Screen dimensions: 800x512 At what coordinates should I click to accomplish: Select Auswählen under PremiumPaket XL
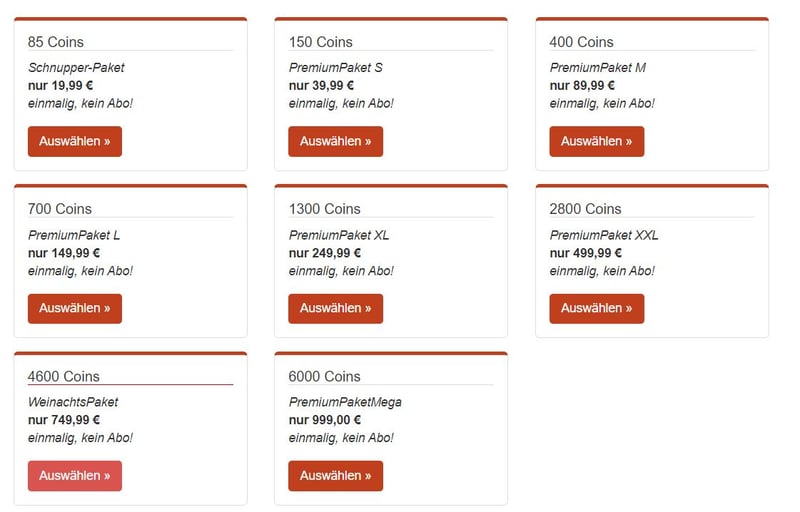(335, 309)
